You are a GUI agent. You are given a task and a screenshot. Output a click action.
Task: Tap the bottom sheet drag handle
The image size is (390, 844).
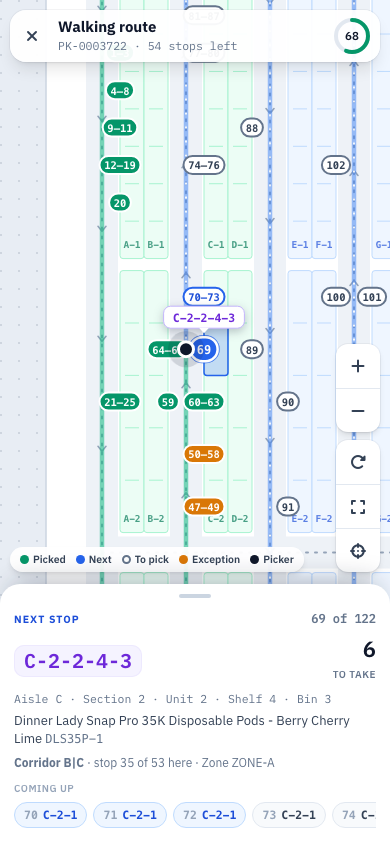pos(195,596)
